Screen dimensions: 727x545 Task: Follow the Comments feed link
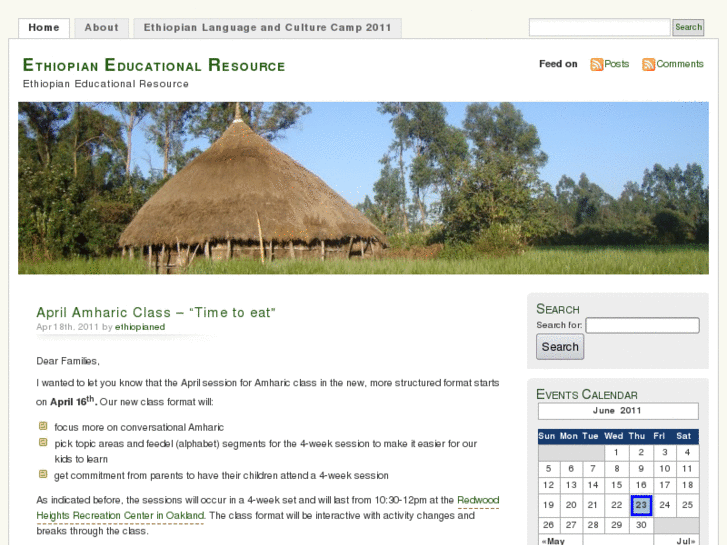pyautogui.click(x=680, y=64)
